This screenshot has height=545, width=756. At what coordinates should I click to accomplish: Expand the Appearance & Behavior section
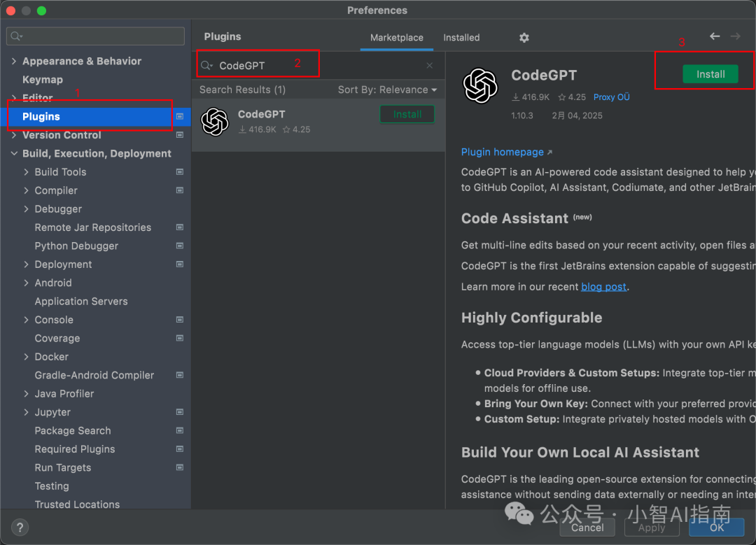coord(14,62)
